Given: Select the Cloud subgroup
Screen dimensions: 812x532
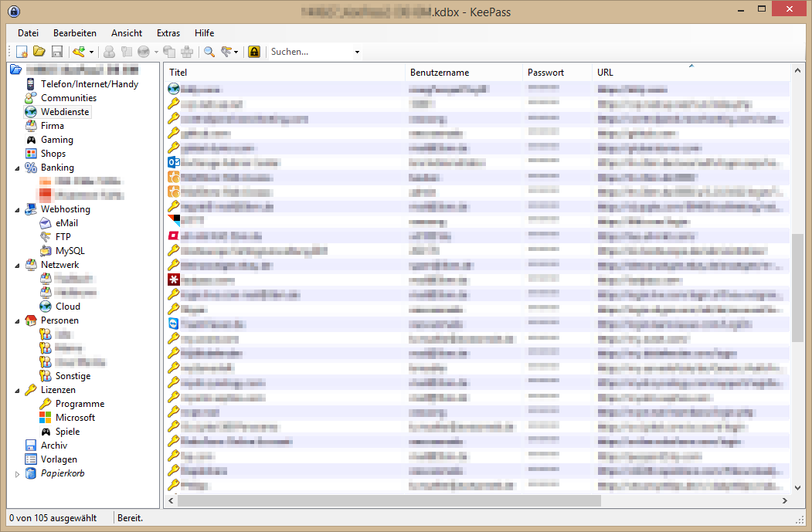Looking at the screenshot, I should (68, 307).
